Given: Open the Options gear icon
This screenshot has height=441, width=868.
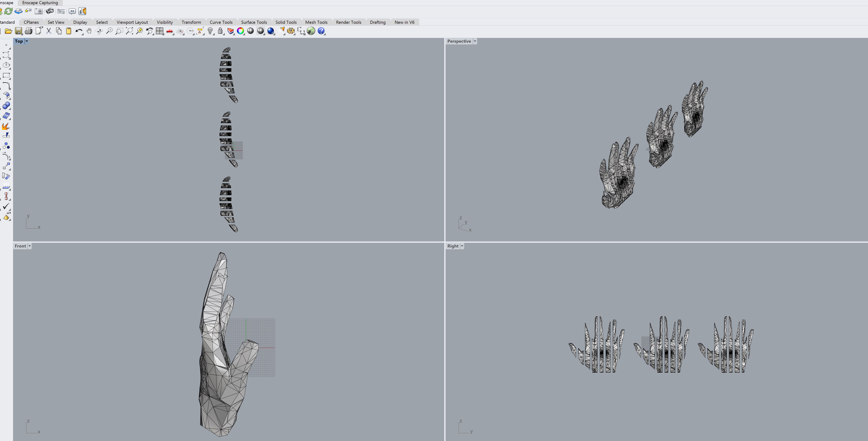Looking at the screenshot, I should coord(291,31).
